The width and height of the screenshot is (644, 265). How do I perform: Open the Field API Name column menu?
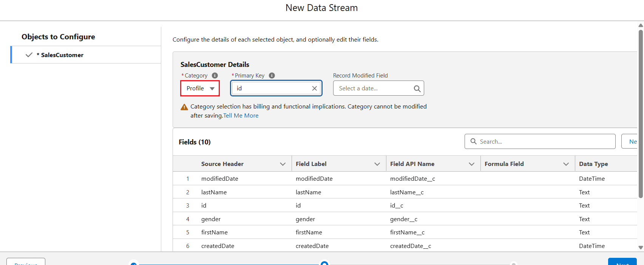471,164
